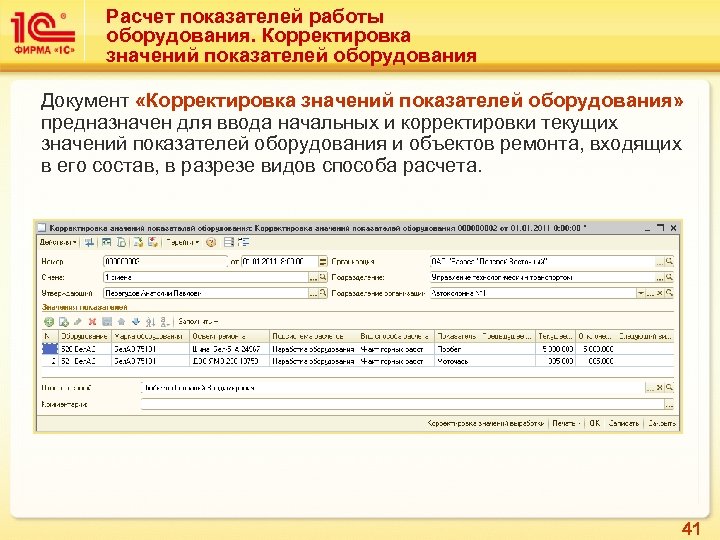Screen dimensions: 720x540
Task: Click the Организация field magnifier icon
Action: click(x=669, y=261)
